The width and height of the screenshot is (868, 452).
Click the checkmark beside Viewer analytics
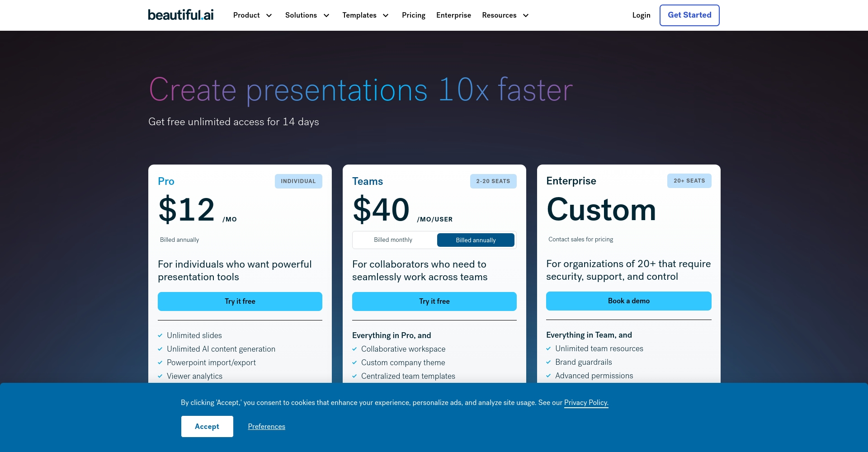tap(160, 376)
